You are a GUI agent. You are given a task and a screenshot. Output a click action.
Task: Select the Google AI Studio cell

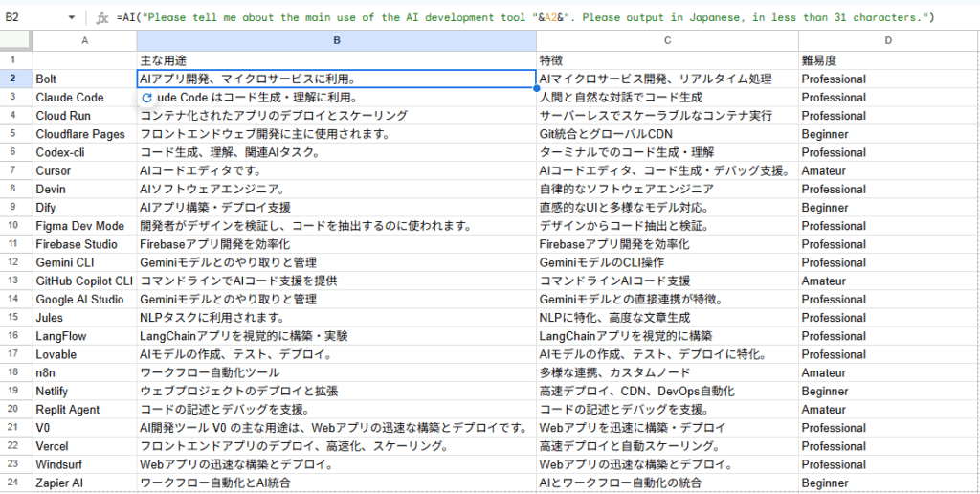pos(85,300)
